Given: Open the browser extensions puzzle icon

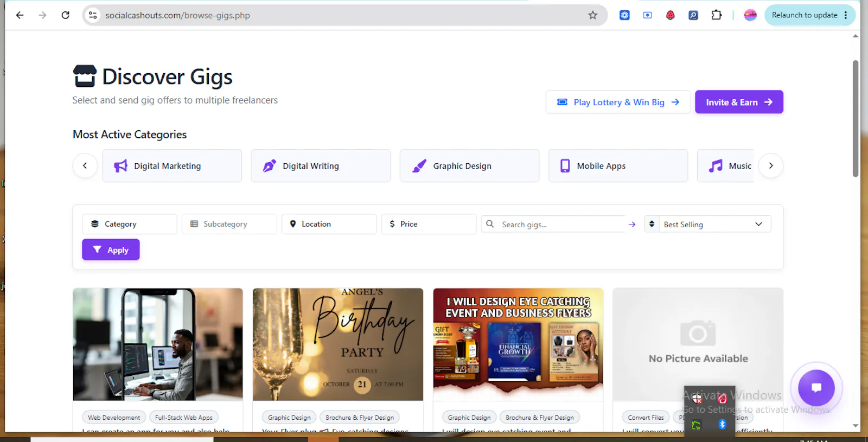Looking at the screenshot, I should (716, 15).
